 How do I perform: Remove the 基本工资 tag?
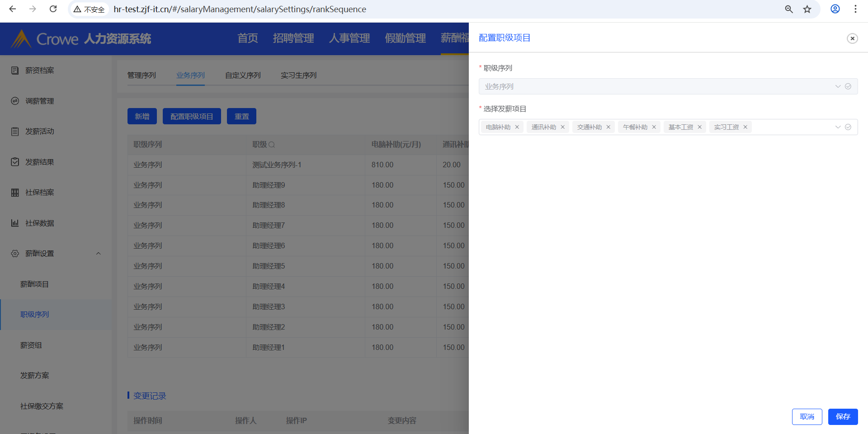click(699, 127)
